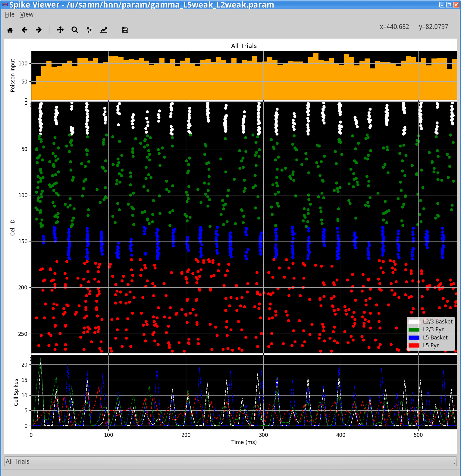Click the 20 tick on Cell Spikes axis
This screenshot has height=476, width=461.
point(24,365)
